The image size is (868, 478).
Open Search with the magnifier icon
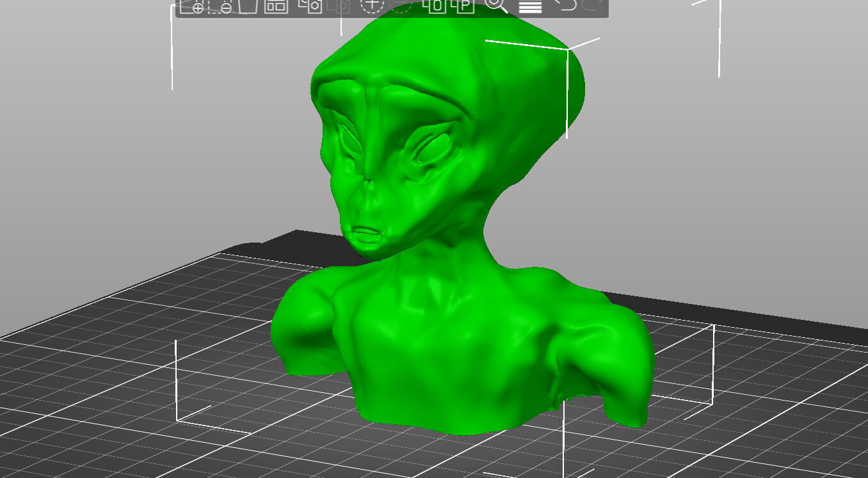[496, 6]
